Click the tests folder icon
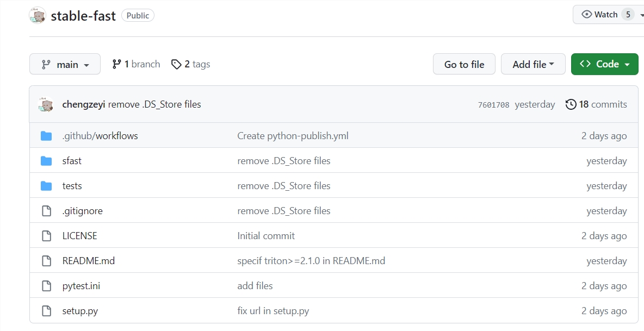644x331 pixels. click(x=46, y=186)
